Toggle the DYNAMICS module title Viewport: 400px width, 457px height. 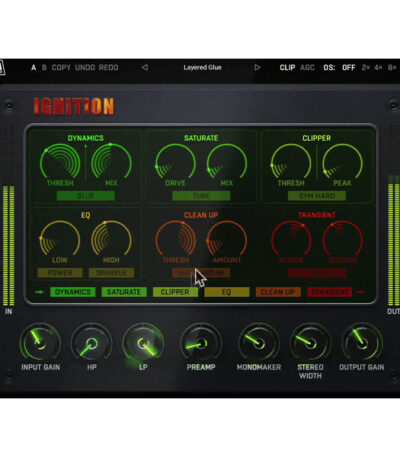pyautogui.click(x=86, y=138)
